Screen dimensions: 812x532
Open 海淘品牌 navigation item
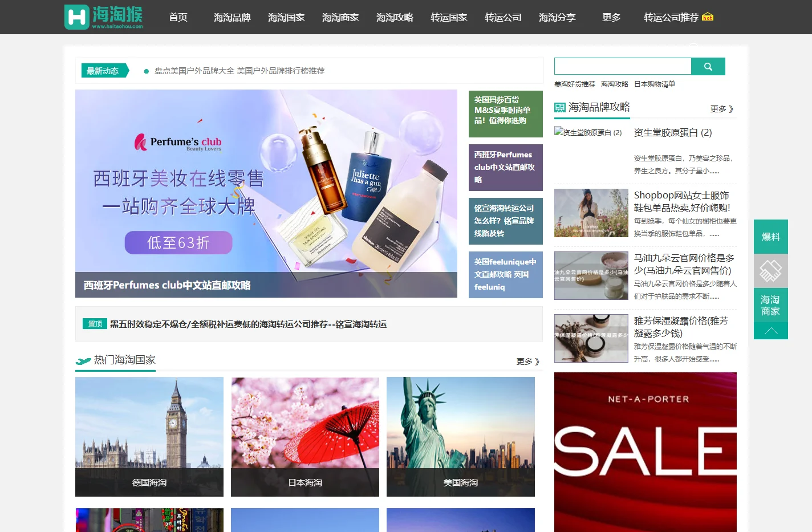(232, 17)
